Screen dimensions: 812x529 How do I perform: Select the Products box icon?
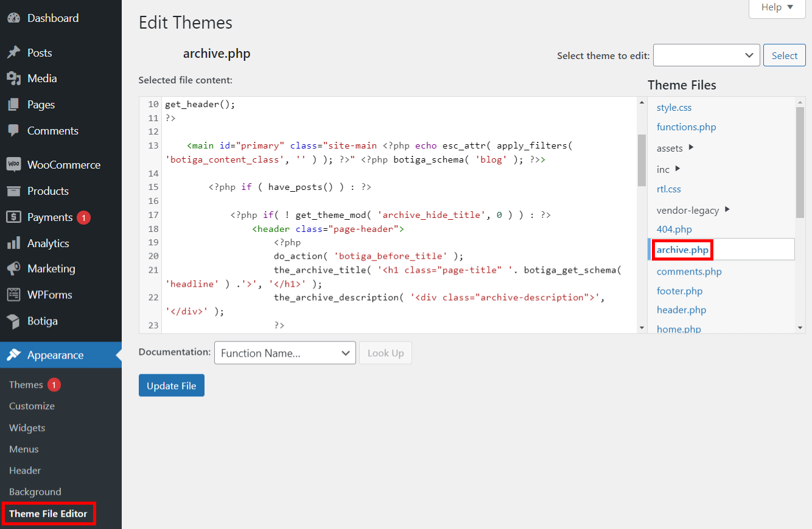pyautogui.click(x=13, y=191)
